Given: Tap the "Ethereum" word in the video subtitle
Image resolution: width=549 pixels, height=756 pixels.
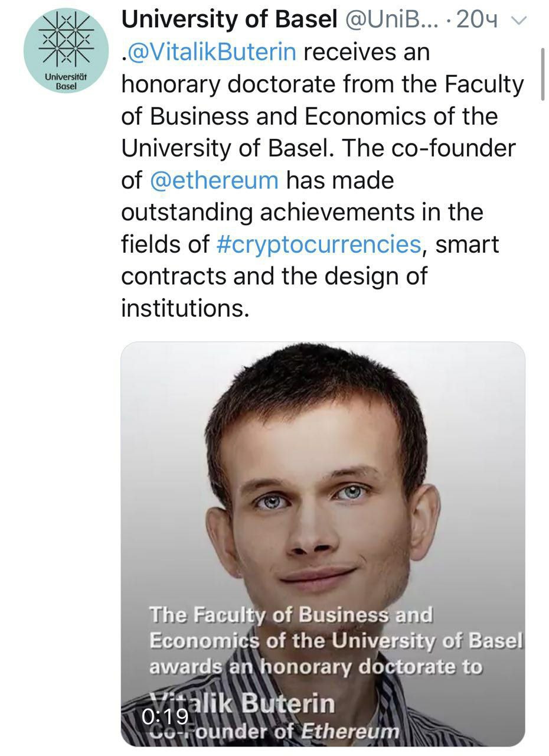Looking at the screenshot, I should pos(351,732).
